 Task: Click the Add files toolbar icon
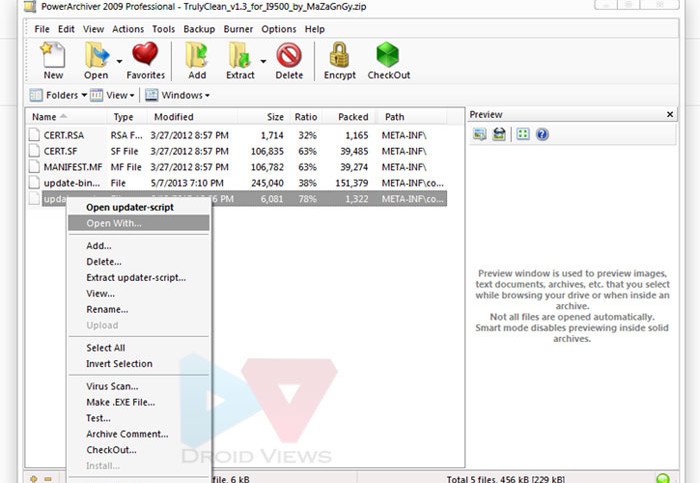tap(197, 55)
